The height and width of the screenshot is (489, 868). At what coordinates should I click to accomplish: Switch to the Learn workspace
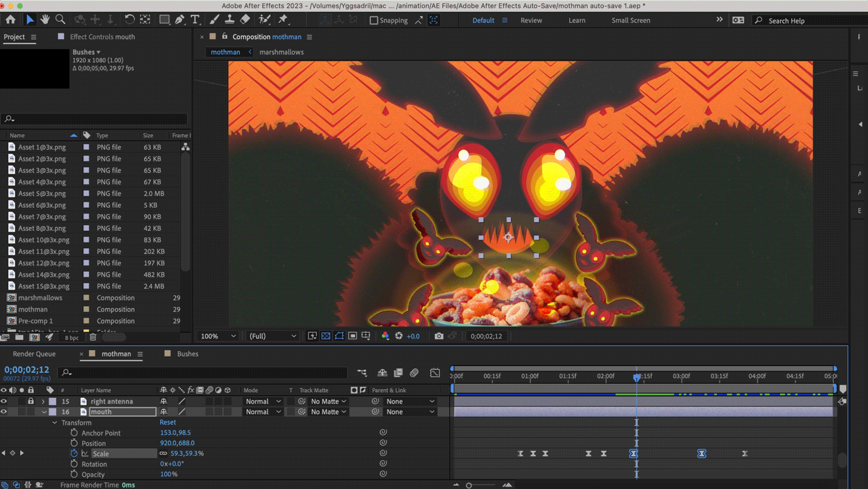pos(577,20)
